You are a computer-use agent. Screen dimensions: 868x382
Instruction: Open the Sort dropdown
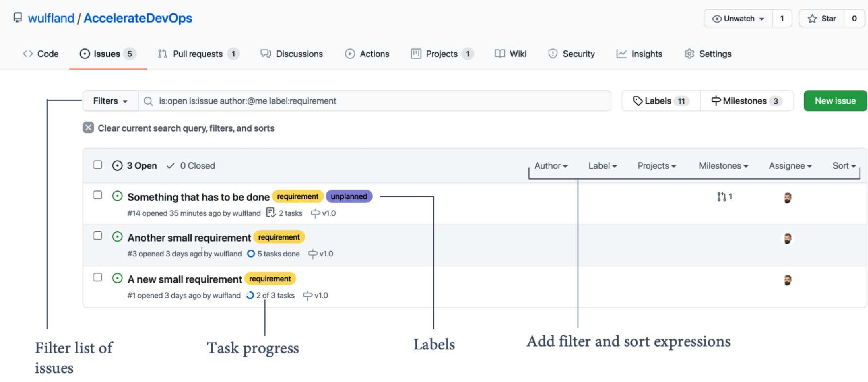click(844, 166)
